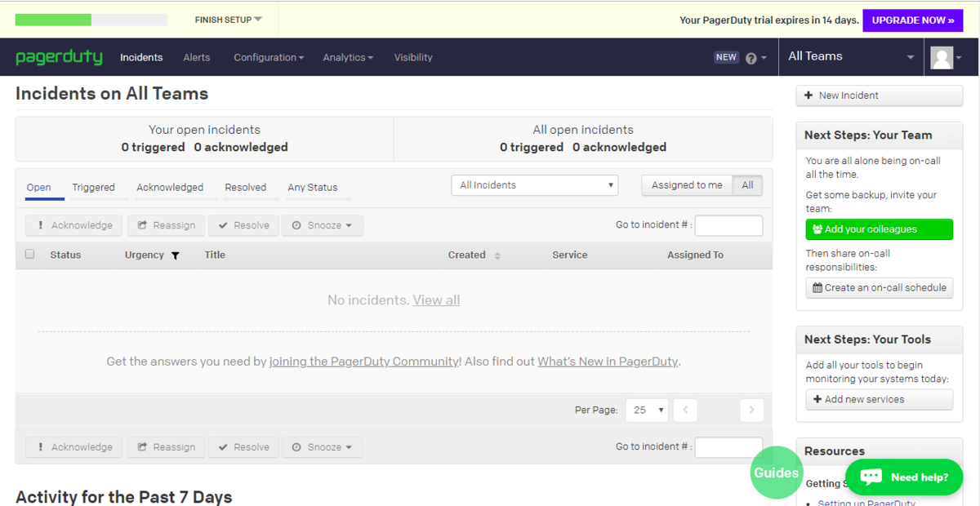Click the Urgency filter funnel icon
The width and height of the screenshot is (980, 506).
point(175,255)
